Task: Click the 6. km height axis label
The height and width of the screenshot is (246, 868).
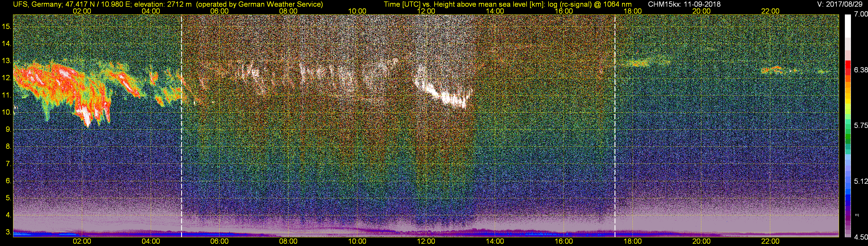Action: (8, 181)
